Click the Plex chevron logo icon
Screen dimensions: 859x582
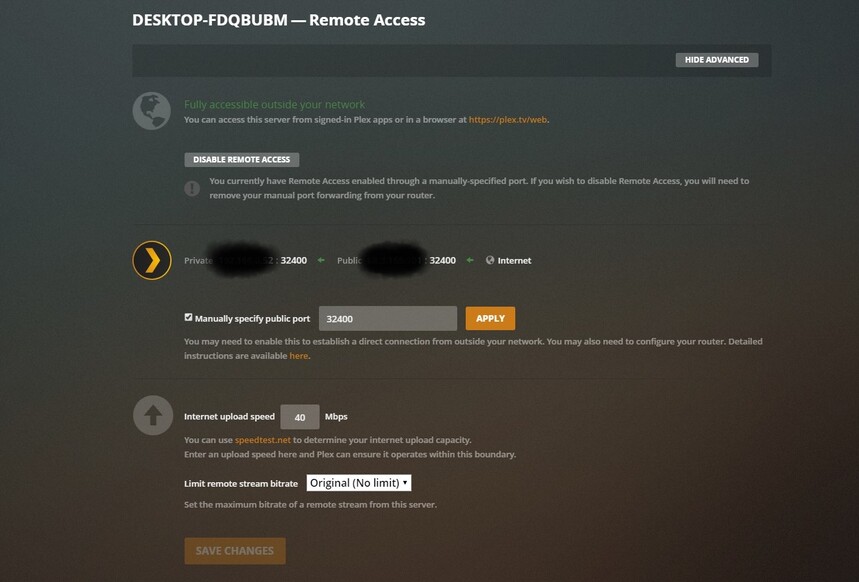(x=152, y=260)
